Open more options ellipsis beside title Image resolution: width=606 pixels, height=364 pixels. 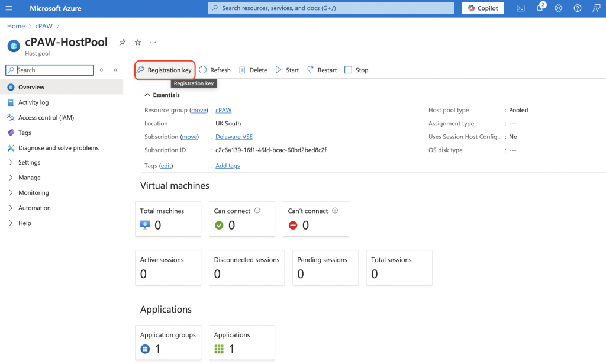click(x=153, y=42)
